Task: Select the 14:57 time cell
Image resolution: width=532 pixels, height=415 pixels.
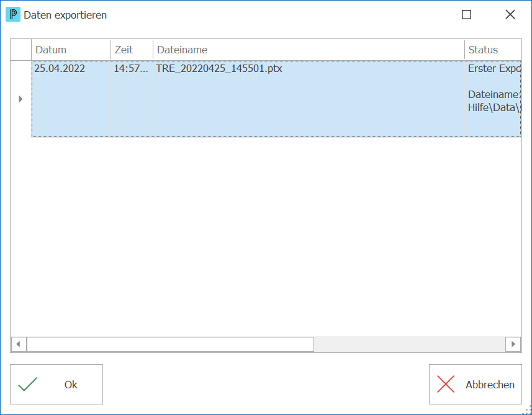Action: [132, 99]
